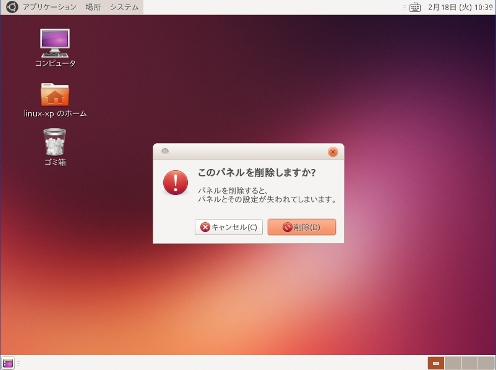Click the keyboard input indicator icon
This screenshot has width=496, height=370.
pyautogui.click(x=415, y=7)
